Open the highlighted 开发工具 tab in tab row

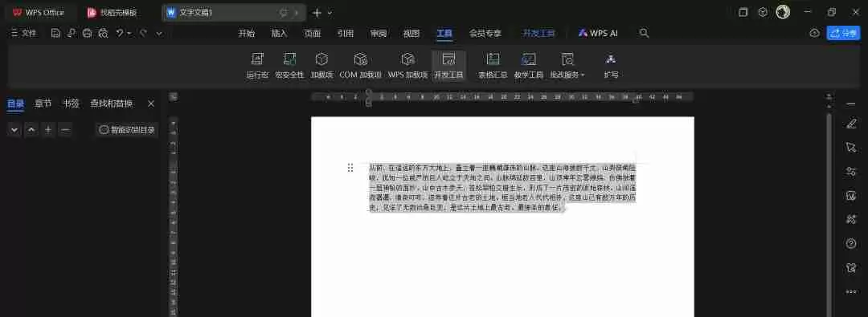[x=538, y=33]
